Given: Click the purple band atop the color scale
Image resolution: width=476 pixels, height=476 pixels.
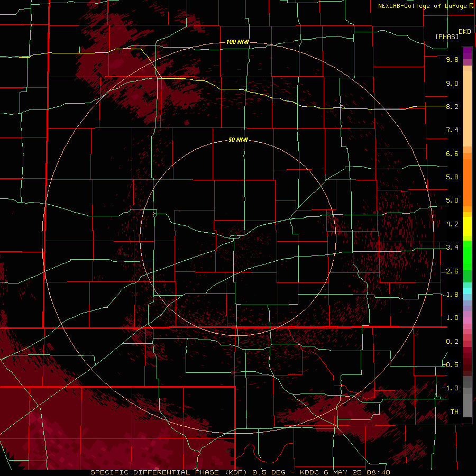Looking at the screenshot, I should click(467, 53).
